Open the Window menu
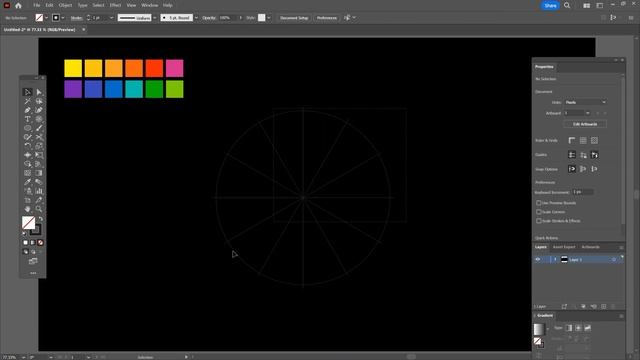Image resolution: width=640 pixels, height=360 pixels. coord(149,5)
